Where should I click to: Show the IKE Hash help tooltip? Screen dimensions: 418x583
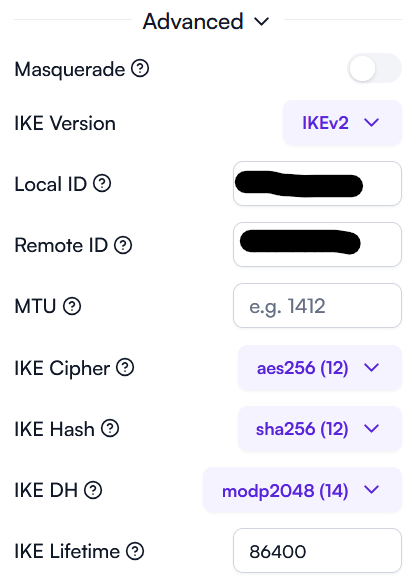click(110, 428)
